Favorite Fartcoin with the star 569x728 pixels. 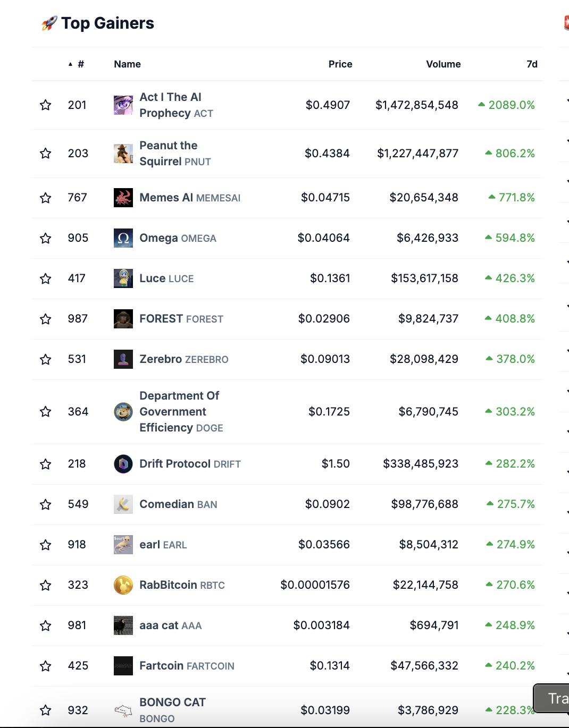46,666
